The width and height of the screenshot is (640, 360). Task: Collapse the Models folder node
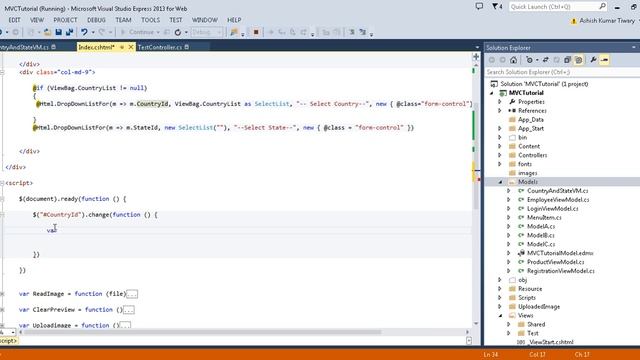click(x=500, y=182)
